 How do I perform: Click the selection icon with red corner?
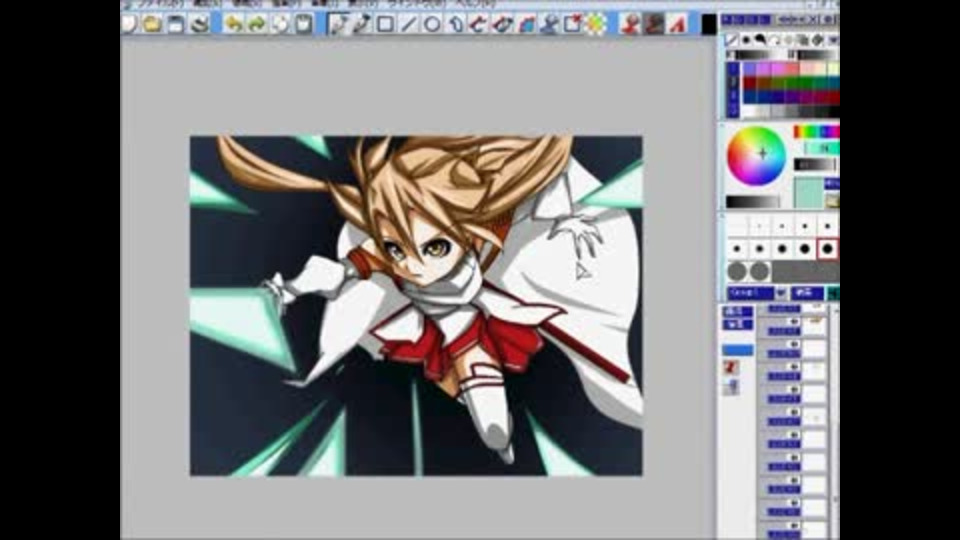(x=572, y=24)
